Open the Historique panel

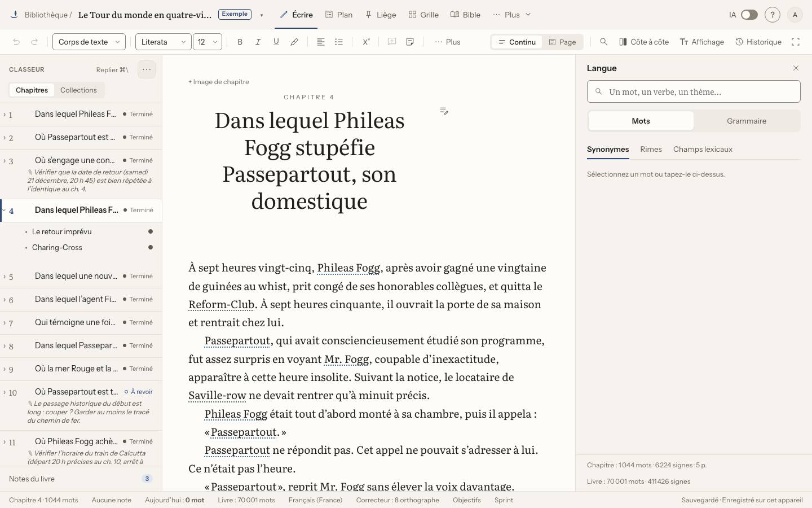point(758,42)
